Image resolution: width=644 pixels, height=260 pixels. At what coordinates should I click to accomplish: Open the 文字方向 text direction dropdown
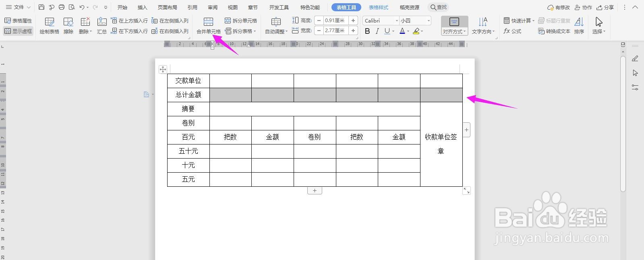pyautogui.click(x=483, y=26)
